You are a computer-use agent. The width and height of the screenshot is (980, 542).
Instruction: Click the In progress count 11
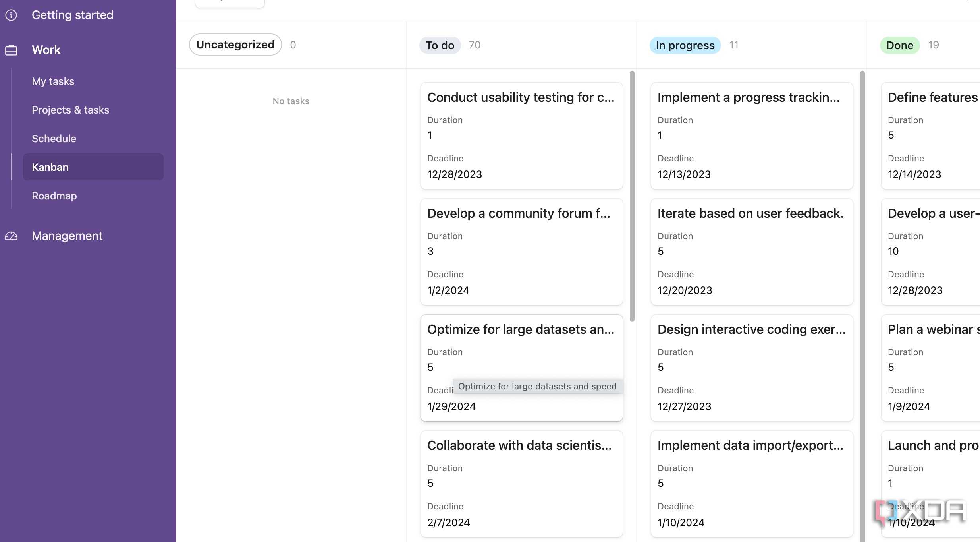(x=734, y=45)
